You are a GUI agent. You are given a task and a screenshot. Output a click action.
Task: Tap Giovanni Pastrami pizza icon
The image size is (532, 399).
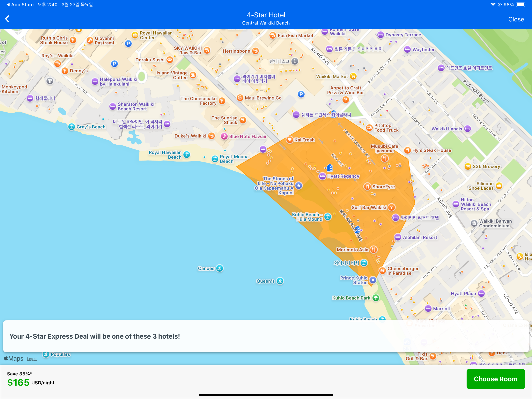pos(90,41)
